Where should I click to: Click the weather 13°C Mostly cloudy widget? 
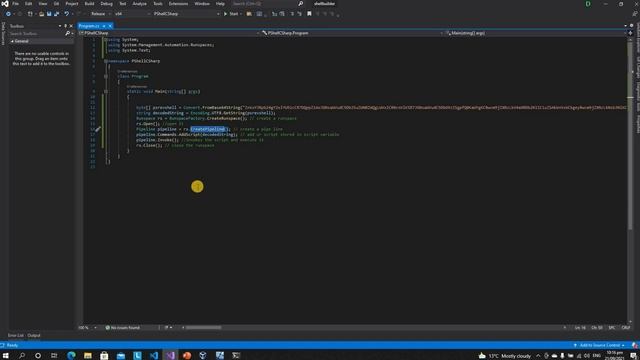pos(504,356)
